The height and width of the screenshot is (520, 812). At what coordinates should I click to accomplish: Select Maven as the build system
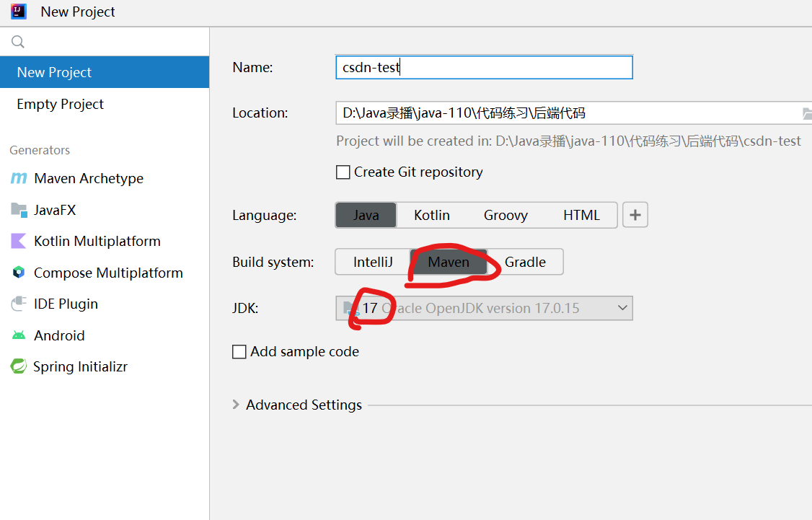[x=449, y=262]
